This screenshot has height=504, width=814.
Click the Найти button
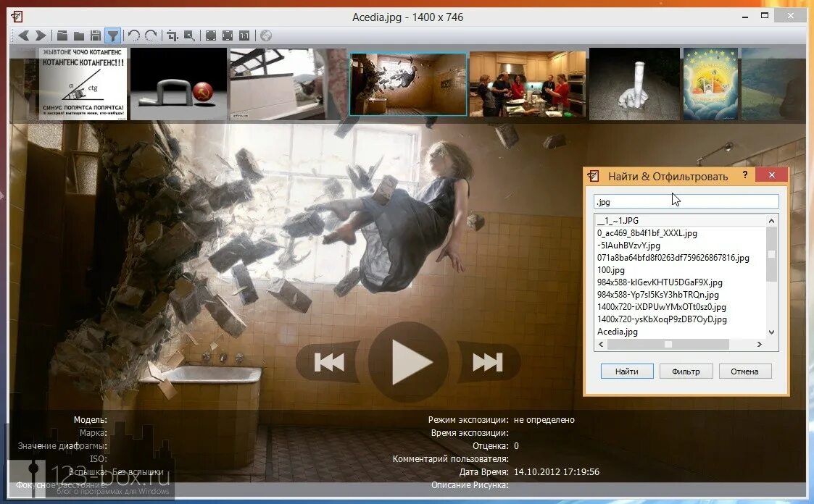627,371
